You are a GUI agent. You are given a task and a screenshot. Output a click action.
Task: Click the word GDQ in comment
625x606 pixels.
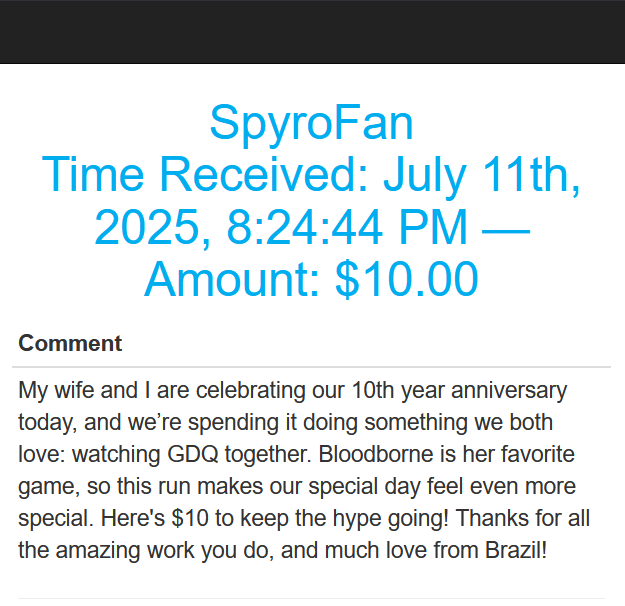click(x=193, y=454)
